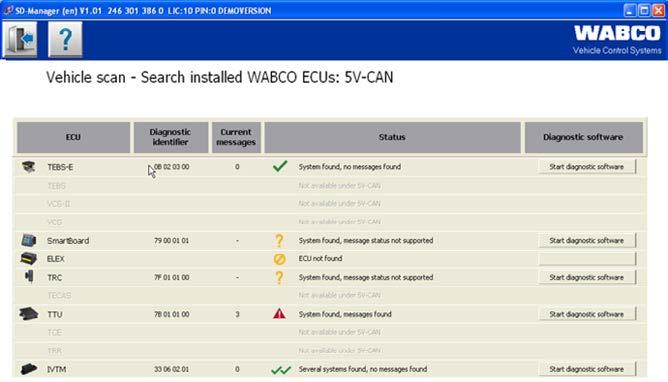Close the SD-Manager window
The image size is (668, 382).
coord(659,10)
